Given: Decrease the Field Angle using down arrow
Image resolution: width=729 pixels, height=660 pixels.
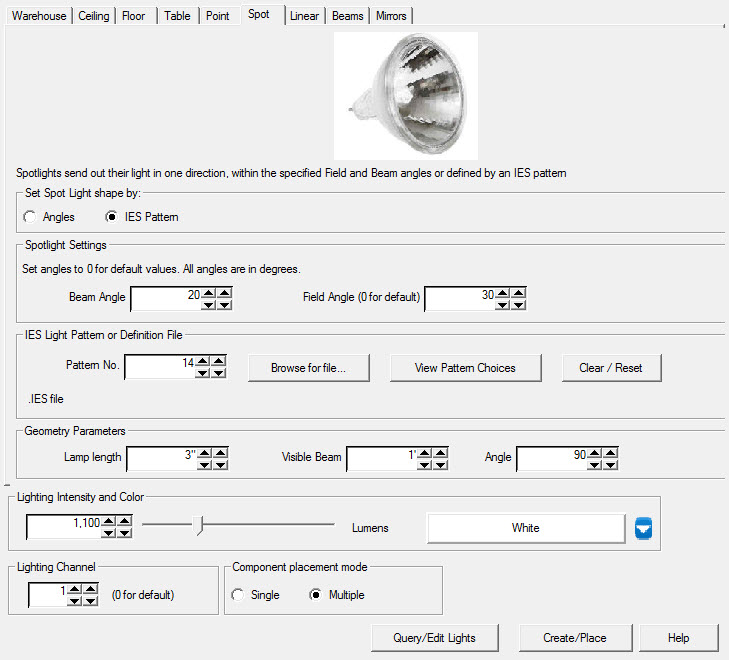Looking at the screenshot, I should (x=502, y=305).
